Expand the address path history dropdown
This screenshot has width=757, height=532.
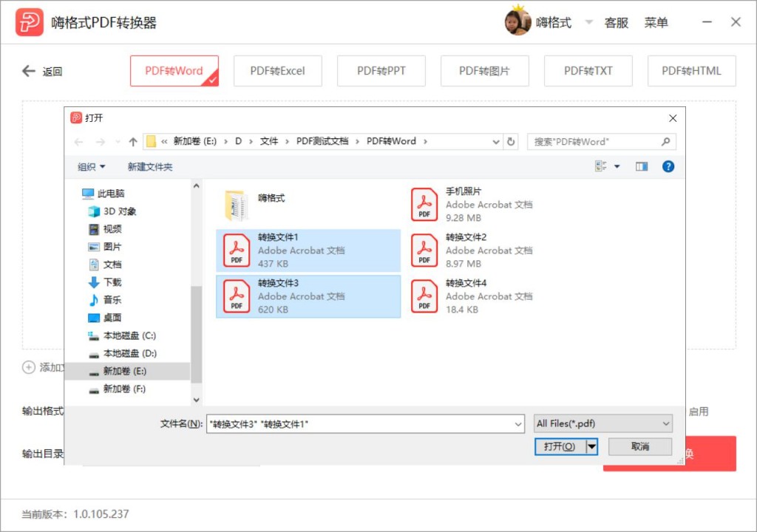[x=496, y=142]
